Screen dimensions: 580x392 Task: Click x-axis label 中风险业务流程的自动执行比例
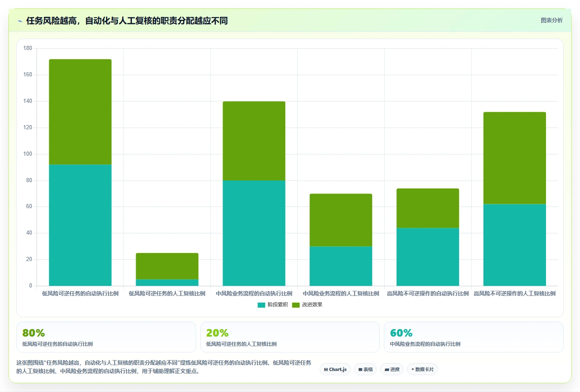(x=254, y=294)
